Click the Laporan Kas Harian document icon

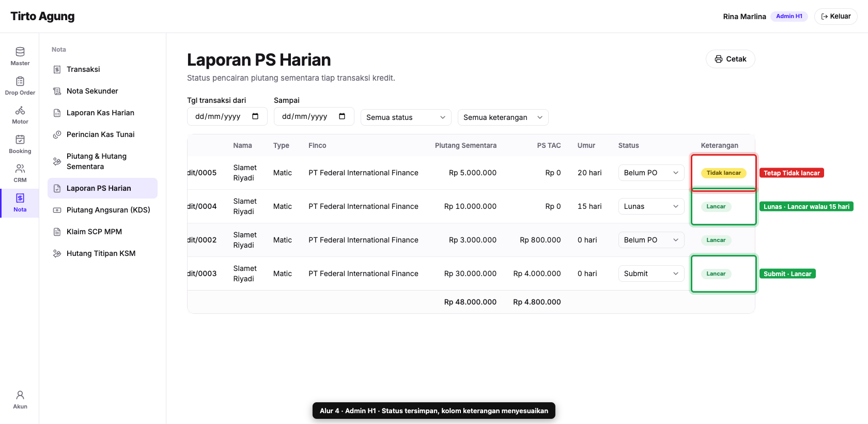[x=57, y=113]
